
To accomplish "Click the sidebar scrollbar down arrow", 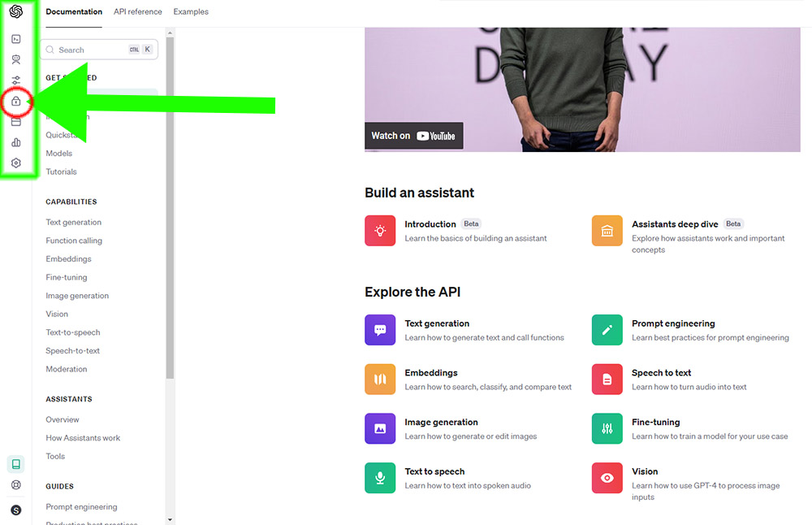I will pyautogui.click(x=170, y=519).
